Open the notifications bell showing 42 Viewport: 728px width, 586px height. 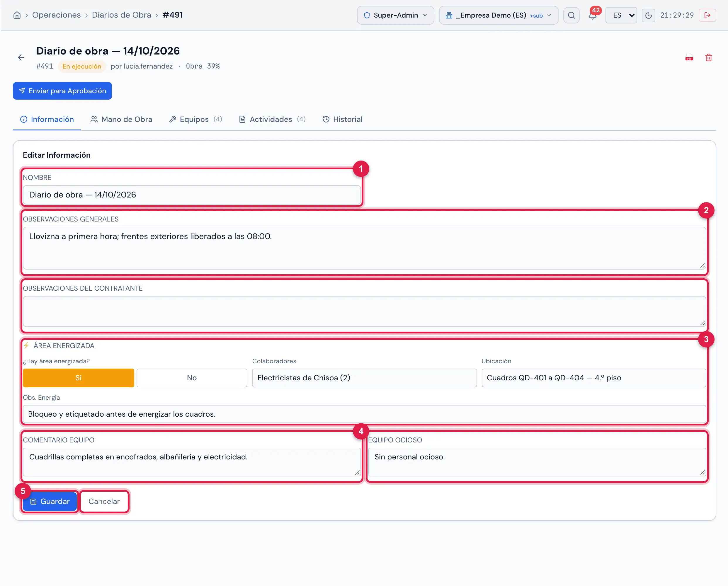(593, 15)
